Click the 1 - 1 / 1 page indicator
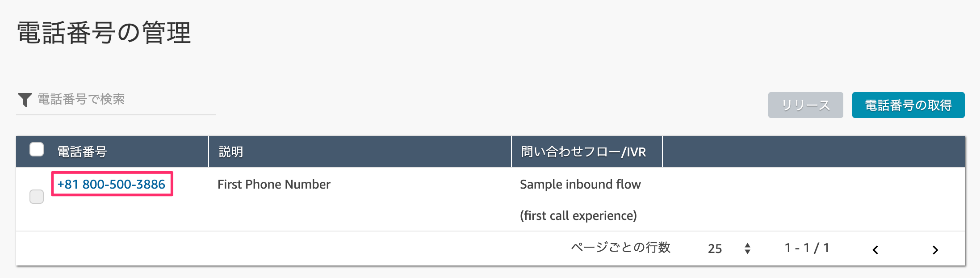Viewport: 980px width, 278px height. pyautogui.click(x=807, y=248)
